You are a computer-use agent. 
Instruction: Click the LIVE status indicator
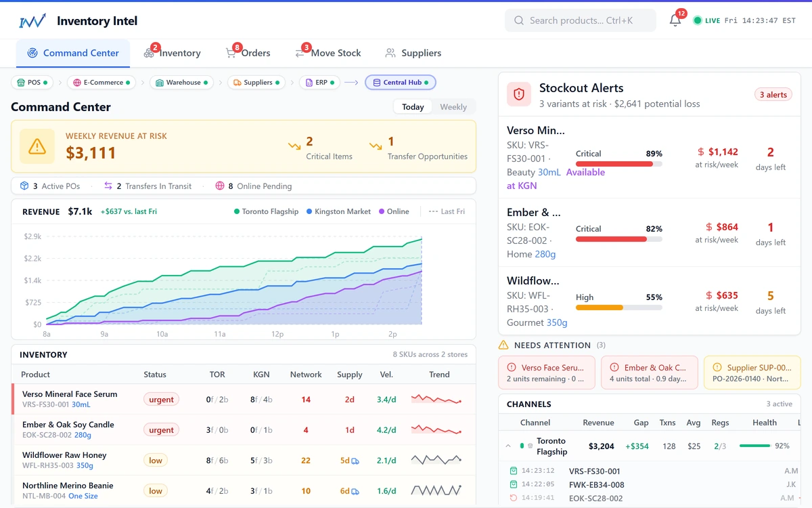click(x=706, y=20)
